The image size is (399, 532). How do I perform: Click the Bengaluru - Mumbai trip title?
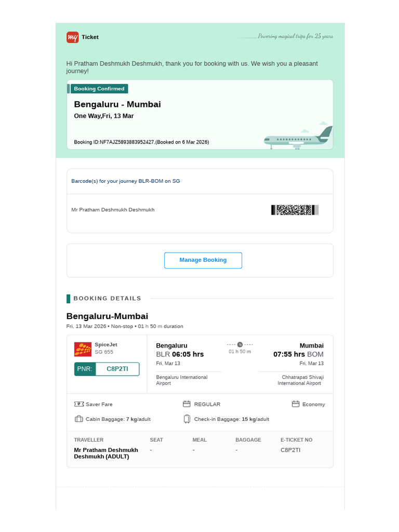point(117,104)
